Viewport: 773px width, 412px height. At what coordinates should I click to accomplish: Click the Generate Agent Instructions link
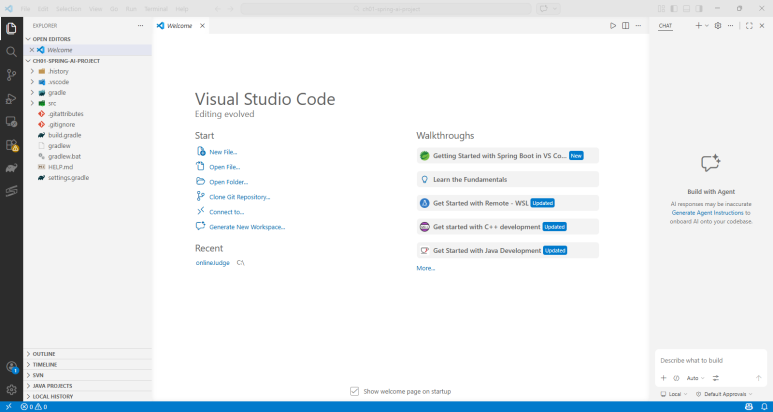[x=706, y=213]
